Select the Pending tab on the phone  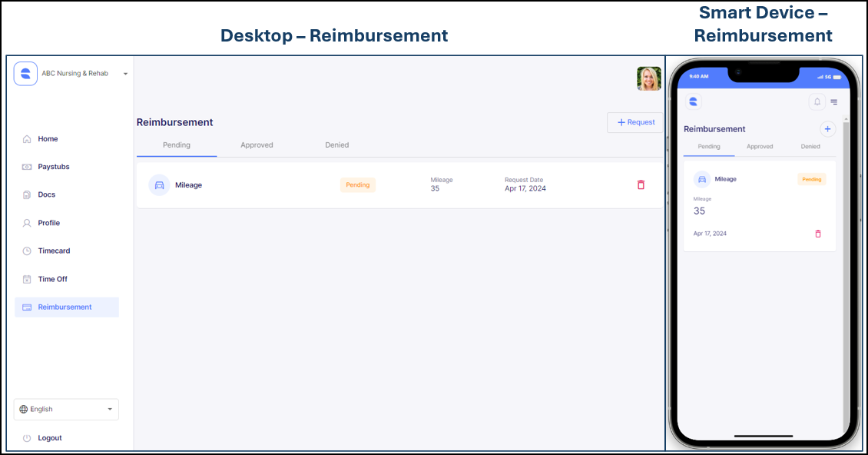[x=708, y=146]
